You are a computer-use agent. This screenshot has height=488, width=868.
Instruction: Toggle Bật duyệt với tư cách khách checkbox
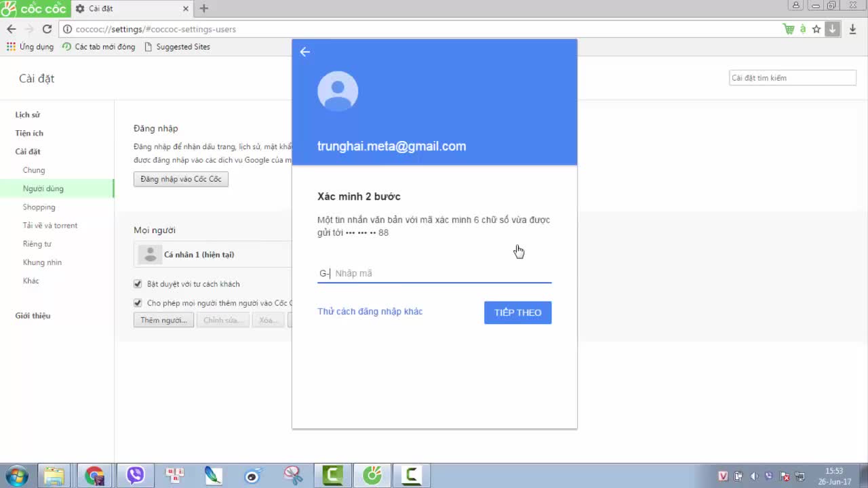138,284
